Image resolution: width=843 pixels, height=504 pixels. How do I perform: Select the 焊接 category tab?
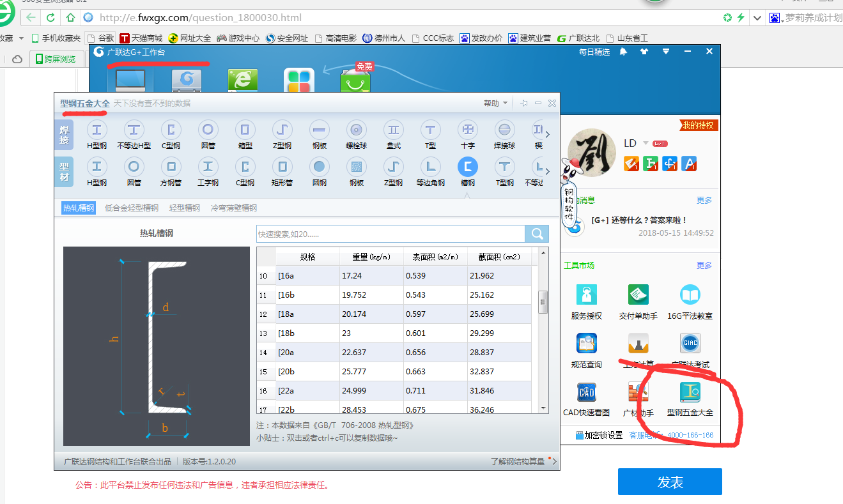64,135
